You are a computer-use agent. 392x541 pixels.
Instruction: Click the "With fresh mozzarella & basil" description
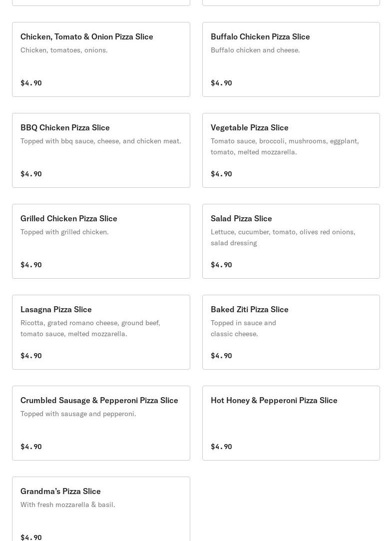(68, 505)
